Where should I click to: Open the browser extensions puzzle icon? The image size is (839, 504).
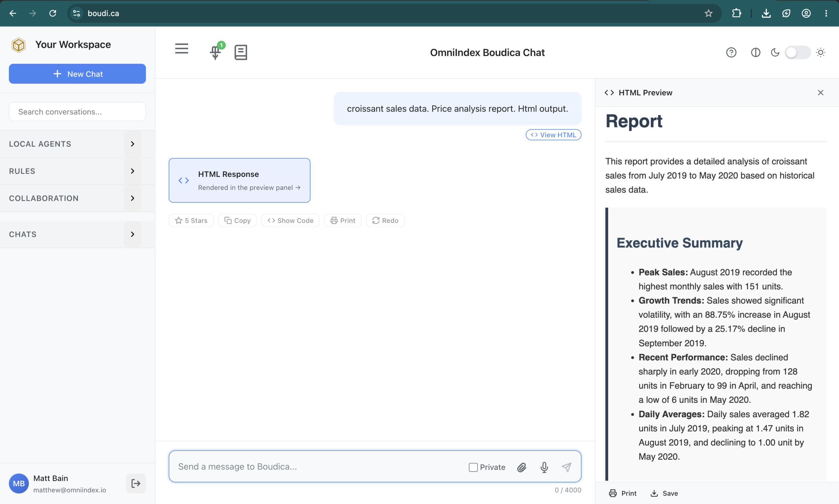click(x=736, y=13)
